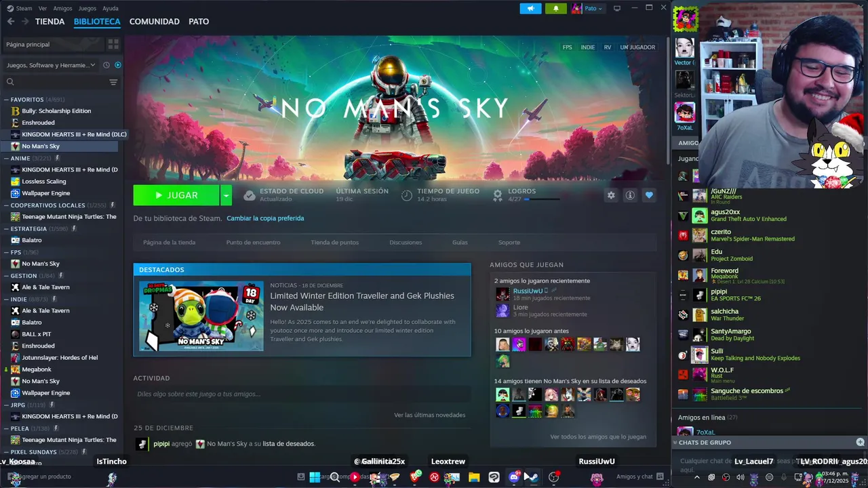
Task: Switch library to grid view icon
Action: (113, 44)
